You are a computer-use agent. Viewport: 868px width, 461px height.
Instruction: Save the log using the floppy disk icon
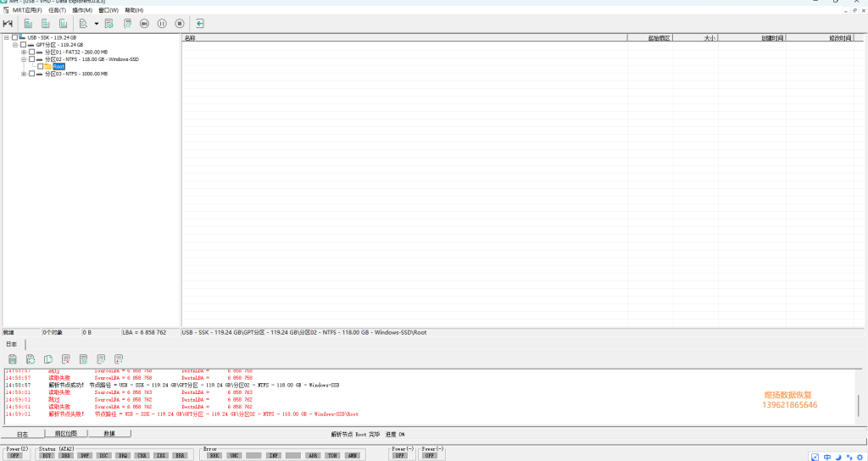[x=12, y=359]
